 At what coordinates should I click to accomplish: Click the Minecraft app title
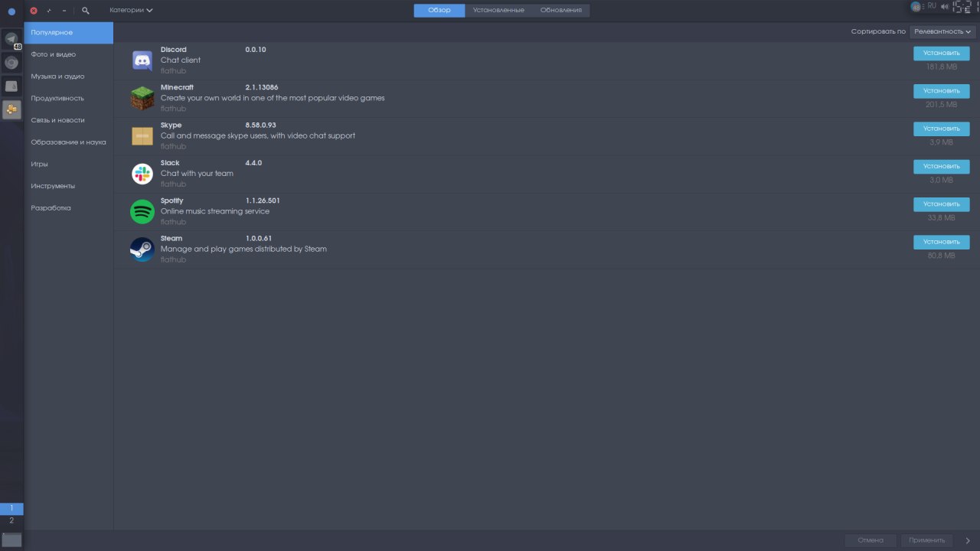point(177,87)
